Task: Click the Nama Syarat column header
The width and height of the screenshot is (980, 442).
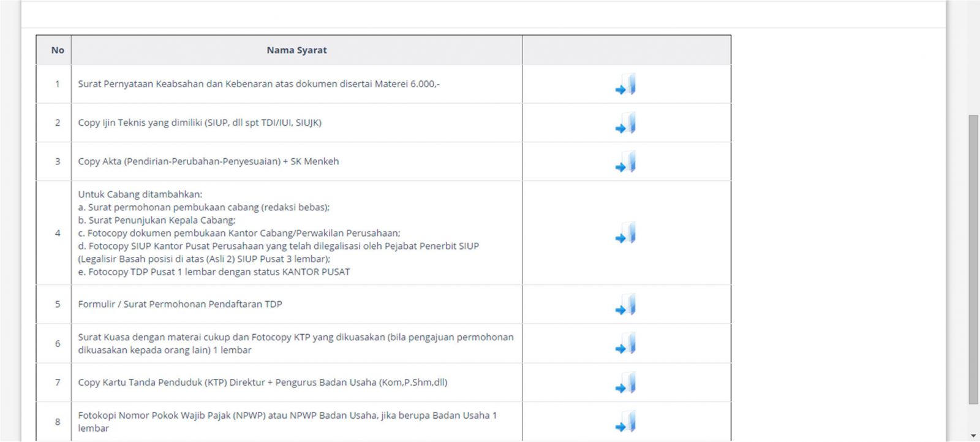Action: point(296,50)
